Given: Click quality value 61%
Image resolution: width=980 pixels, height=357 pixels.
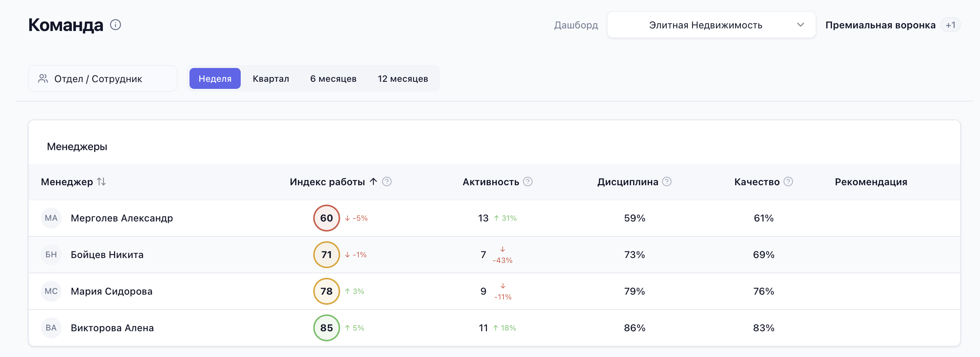Looking at the screenshot, I should 764,218.
